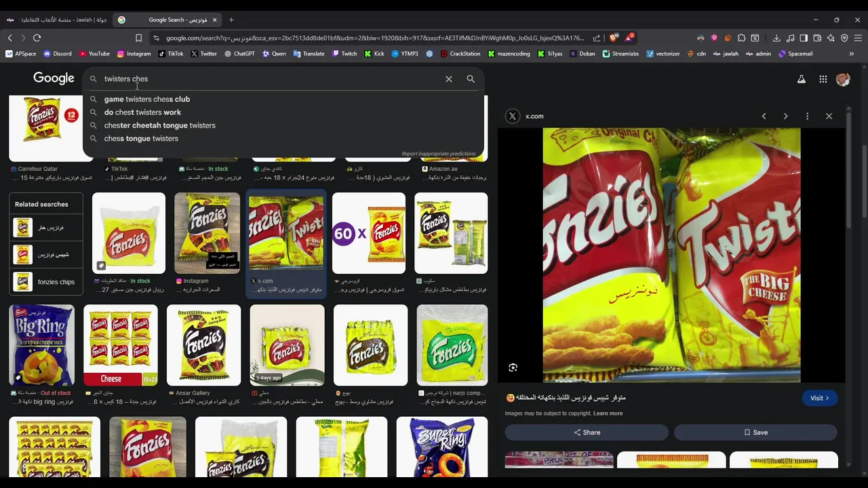
Task: Open the playlist music note icon
Action: 790,38
